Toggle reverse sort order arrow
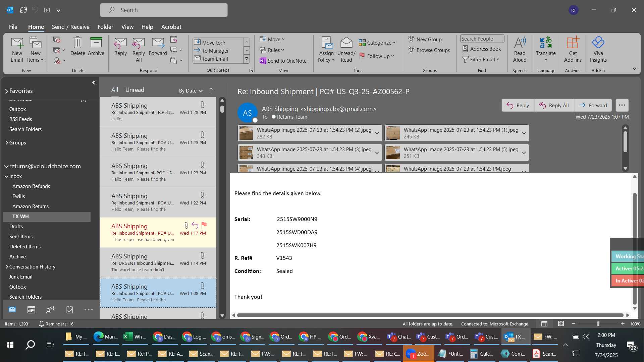 click(211, 90)
